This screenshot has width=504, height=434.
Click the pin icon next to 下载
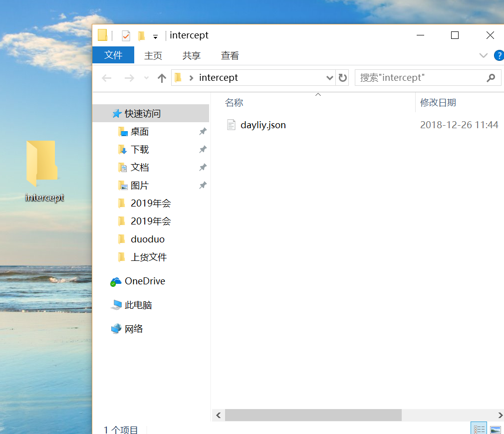pyautogui.click(x=203, y=149)
